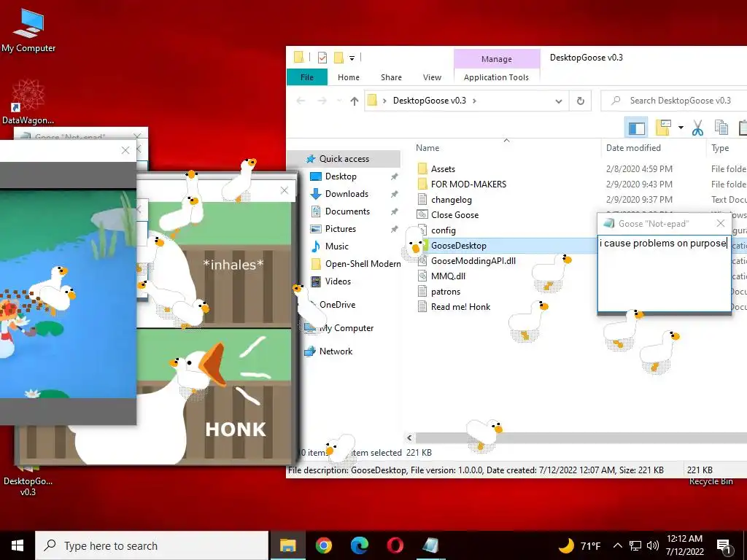This screenshot has width=747, height=560.
Task: Go forward in Explorer navigation
Action: click(322, 101)
